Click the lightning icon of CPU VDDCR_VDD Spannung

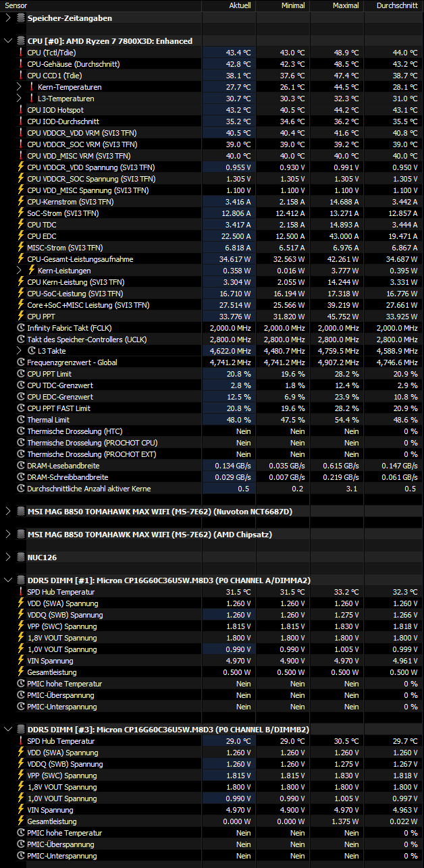(x=20, y=167)
